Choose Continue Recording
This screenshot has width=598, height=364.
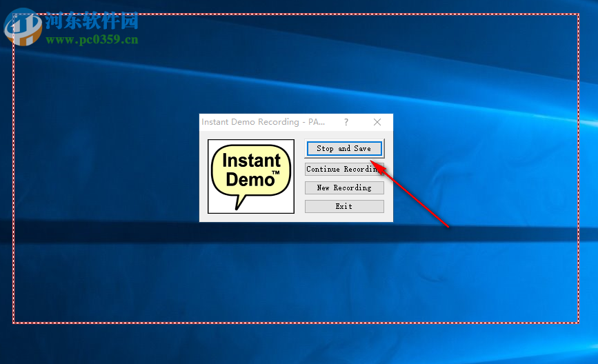point(344,169)
